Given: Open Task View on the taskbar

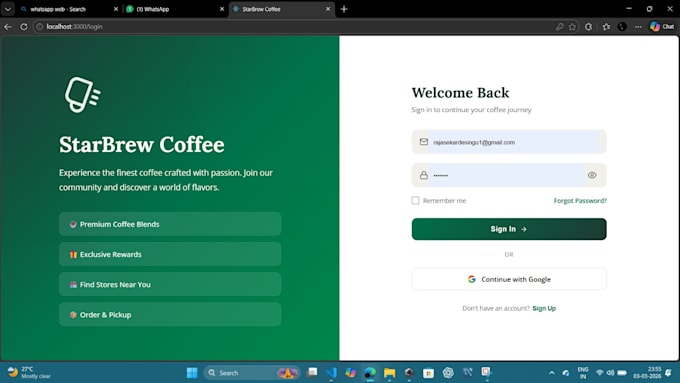Looking at the screenshot, I should [312, 373].
